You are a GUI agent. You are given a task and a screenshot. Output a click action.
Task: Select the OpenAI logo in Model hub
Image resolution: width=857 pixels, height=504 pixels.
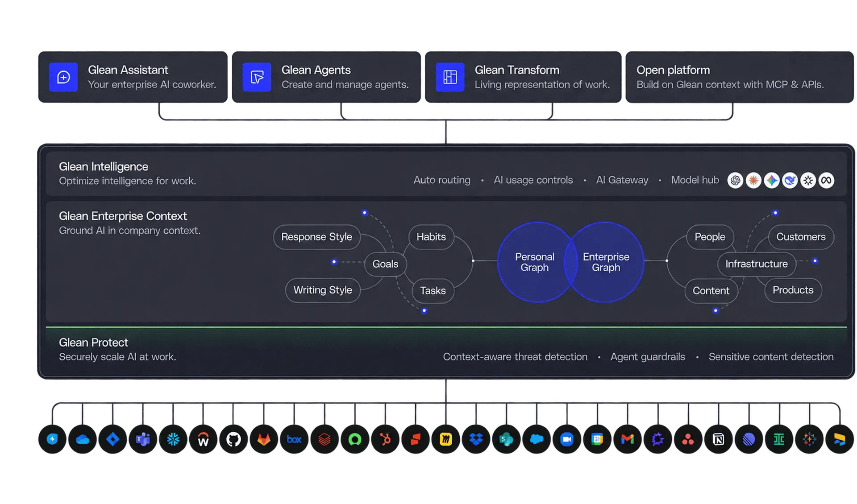click(x=735, y=180)
